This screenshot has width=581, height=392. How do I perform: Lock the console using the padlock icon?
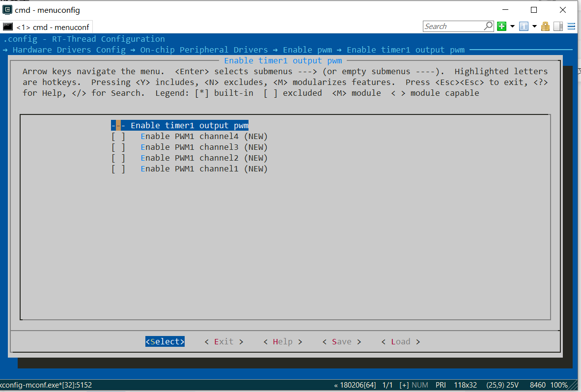click(x=545, y=26)
